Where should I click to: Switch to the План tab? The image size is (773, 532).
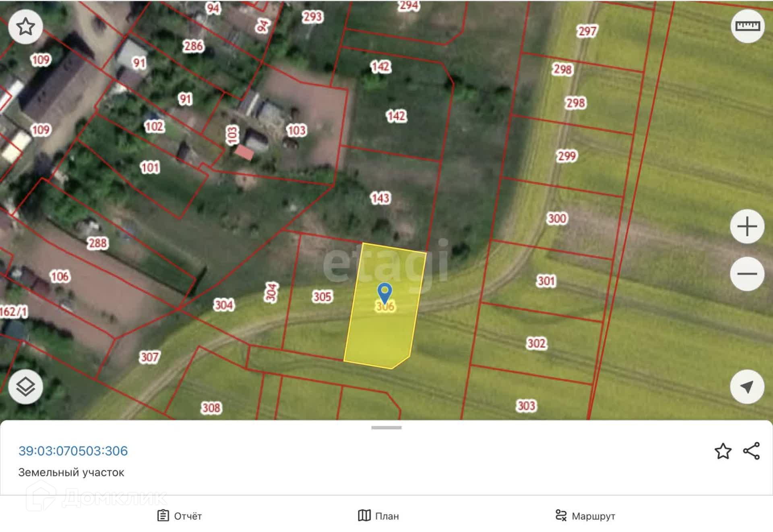pyautogui.click(x=378, y=516)
